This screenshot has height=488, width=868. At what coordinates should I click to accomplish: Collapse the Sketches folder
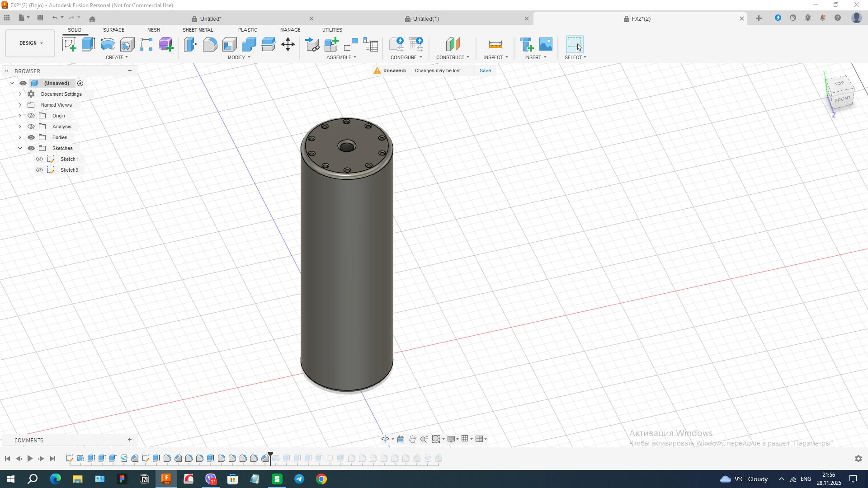click(x=20, y=148)
